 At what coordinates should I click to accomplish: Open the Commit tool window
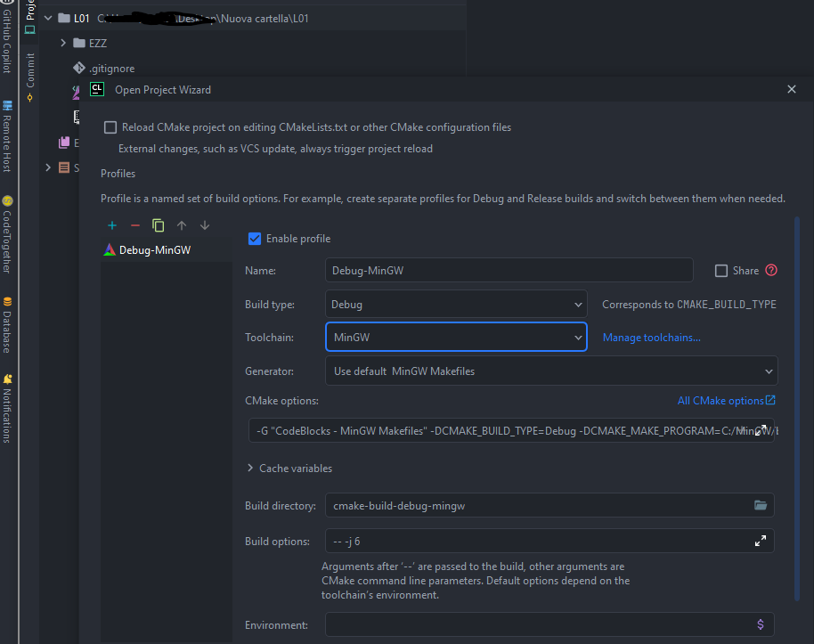(x=30, y=77)
